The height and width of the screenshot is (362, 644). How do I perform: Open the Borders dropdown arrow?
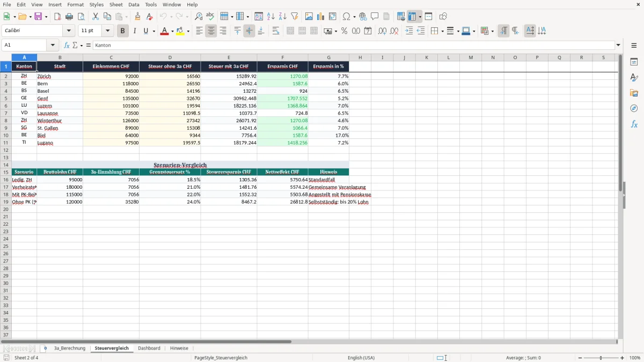pos(442,31)
